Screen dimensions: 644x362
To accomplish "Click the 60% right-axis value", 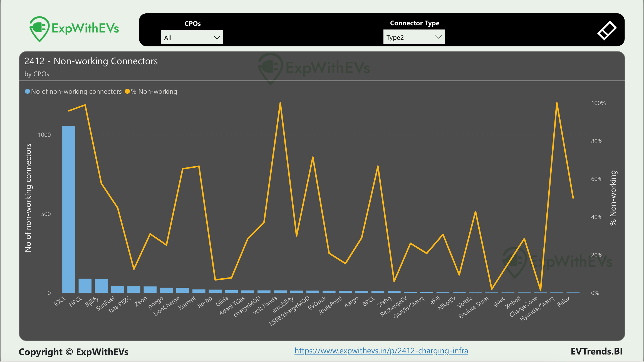I will coord(597,179).
